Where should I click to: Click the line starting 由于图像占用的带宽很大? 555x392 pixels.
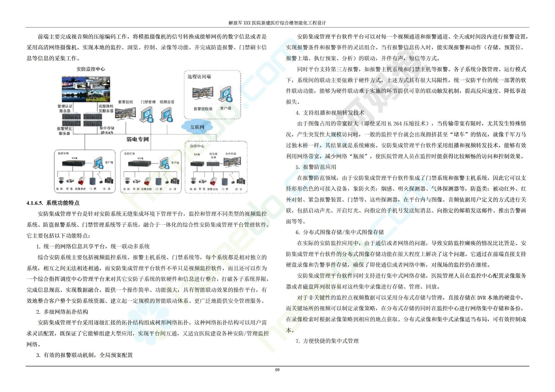coord(412,124)
